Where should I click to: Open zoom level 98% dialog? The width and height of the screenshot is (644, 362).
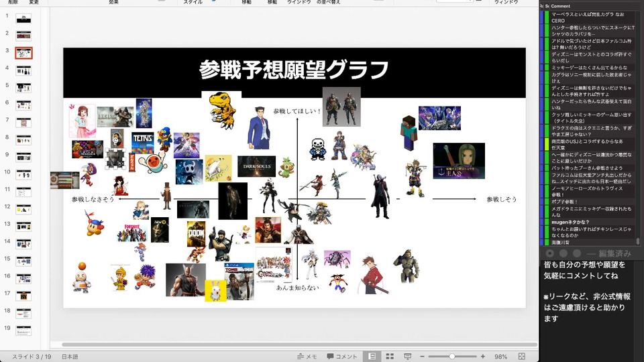tap(500, 357)
